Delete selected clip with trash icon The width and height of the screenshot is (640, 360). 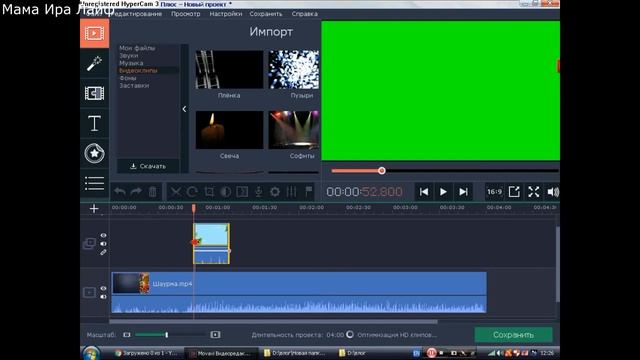click(152, 191)
